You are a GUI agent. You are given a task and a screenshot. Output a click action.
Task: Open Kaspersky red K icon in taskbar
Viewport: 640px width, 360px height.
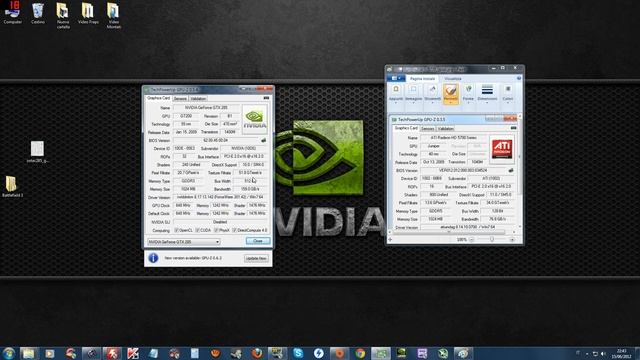(x=133, y=353)
